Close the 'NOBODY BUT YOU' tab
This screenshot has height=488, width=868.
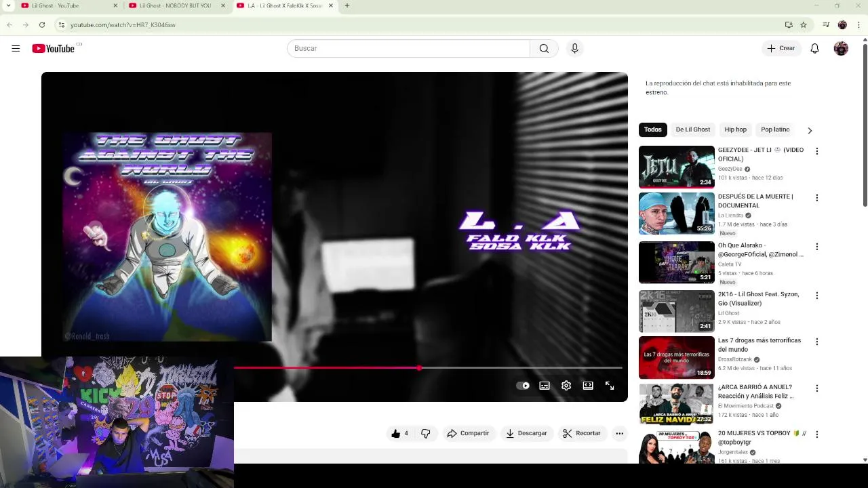[x=222, y=5]
